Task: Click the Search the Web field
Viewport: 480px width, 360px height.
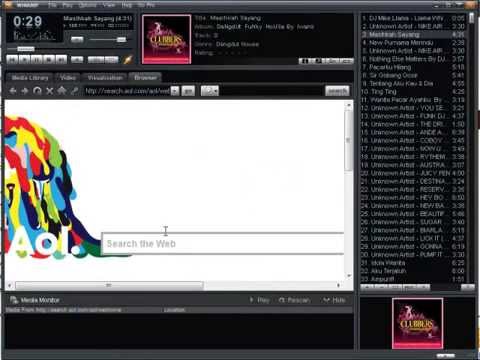Action: 223,244
